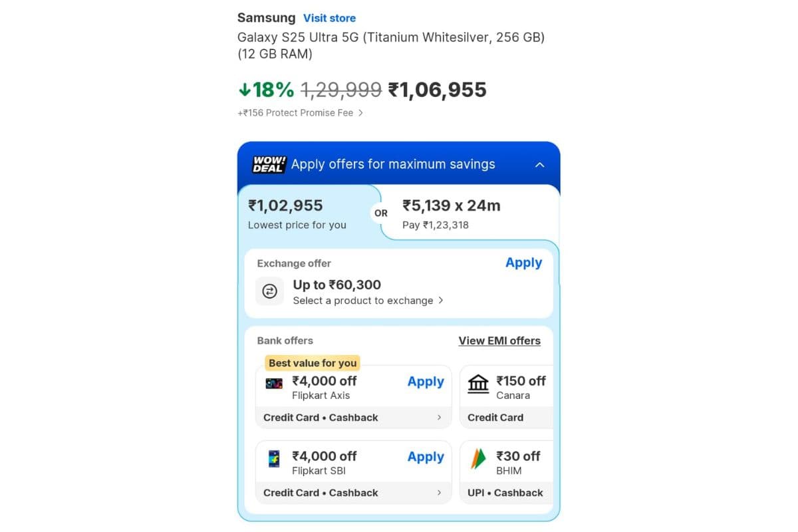Image resolution: width=798 pixels, height=532 pixels.
Task: Click the green price drop arrow
Action: coord(244,90)
